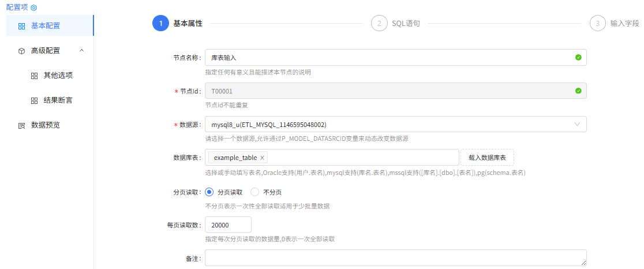The height and width of the screenshot is (269, 644).
Task: Click the 备注 text area
Action: point(395,258)
